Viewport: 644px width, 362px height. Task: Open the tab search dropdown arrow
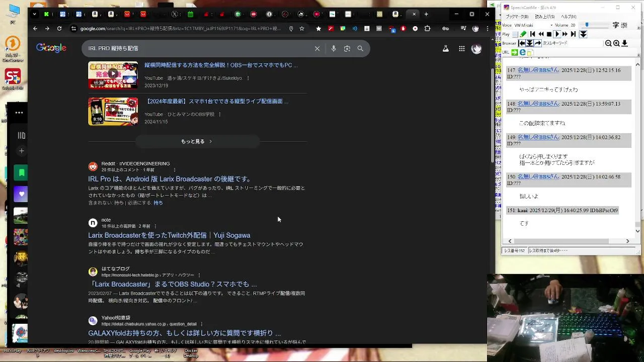pos(35,14)
